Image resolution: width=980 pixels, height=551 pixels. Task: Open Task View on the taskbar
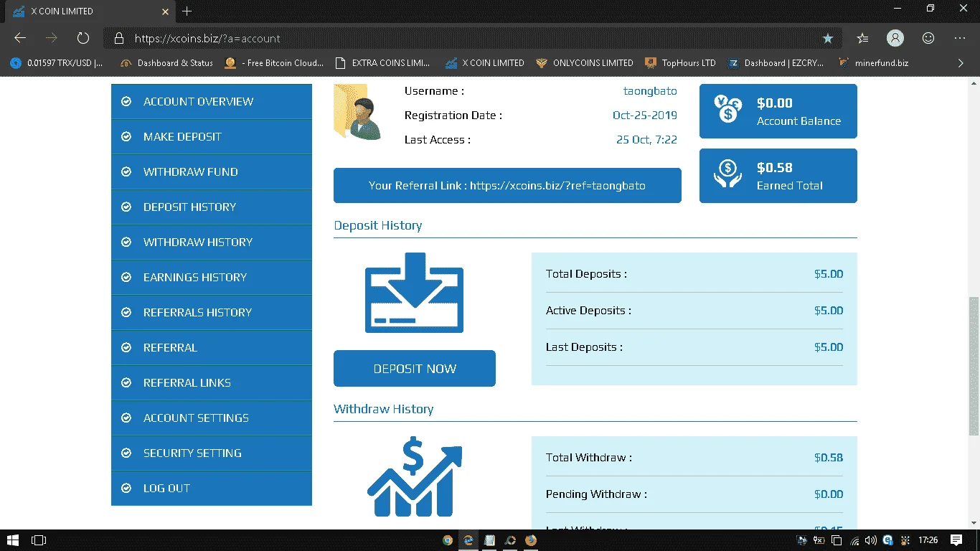pyautogui.click(x=39, y=540)
